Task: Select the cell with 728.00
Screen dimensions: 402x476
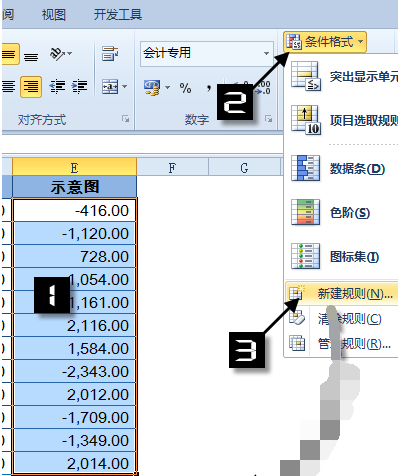Action: pyautogui.click(x=74, y=257)
